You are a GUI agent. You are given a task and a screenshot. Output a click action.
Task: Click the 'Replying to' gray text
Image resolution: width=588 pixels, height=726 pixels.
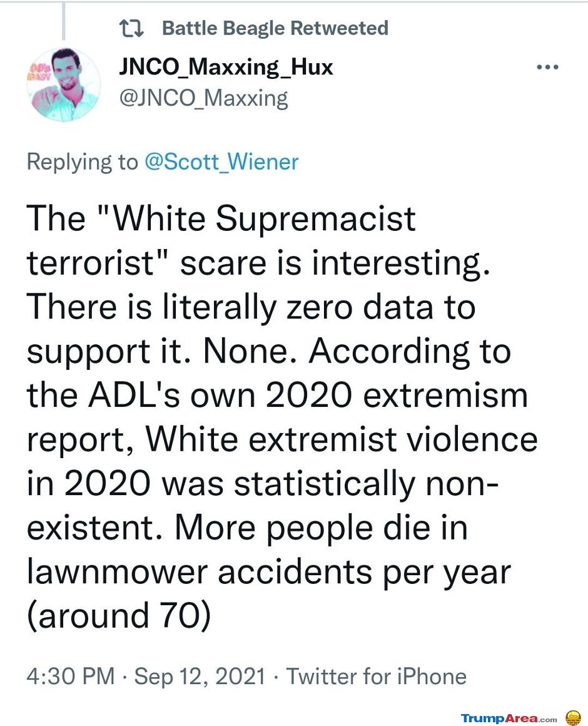point(83,162)
